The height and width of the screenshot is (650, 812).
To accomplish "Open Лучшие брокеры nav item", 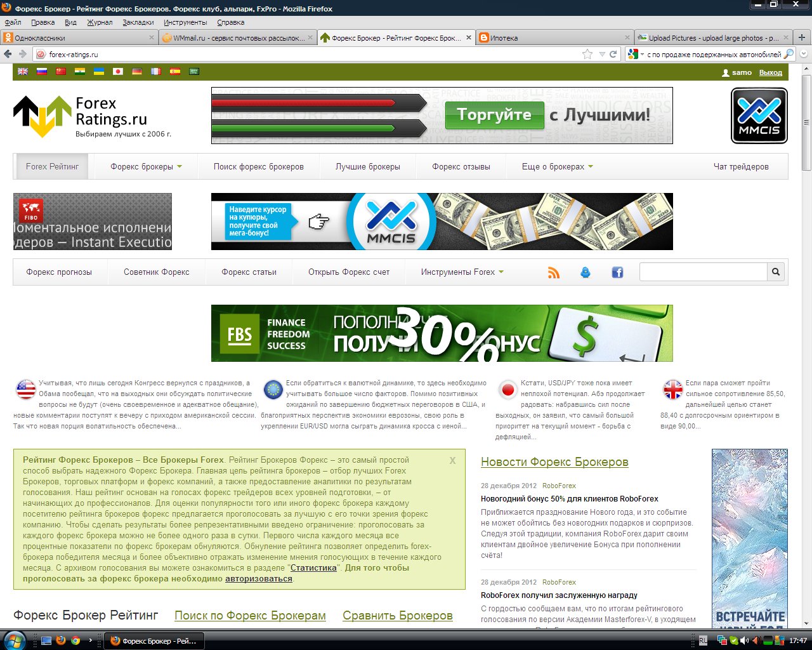I will coord(368,166).
